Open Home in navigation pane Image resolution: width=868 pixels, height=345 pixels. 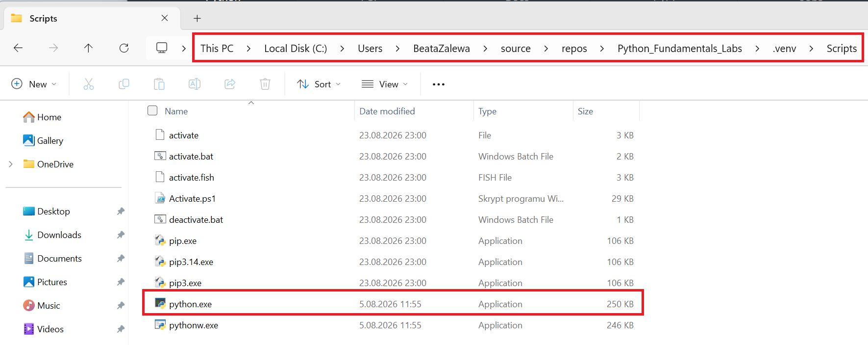pyautogui.click(x=42, y=117)
